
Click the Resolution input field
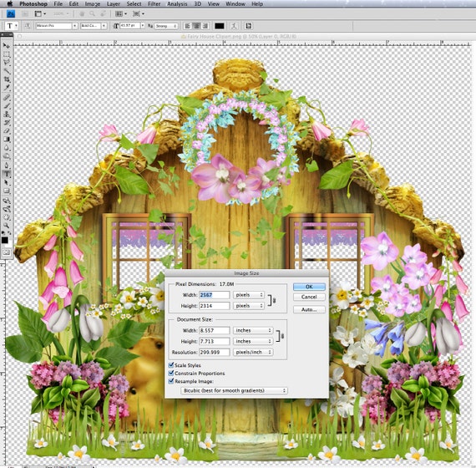(215, 352)
